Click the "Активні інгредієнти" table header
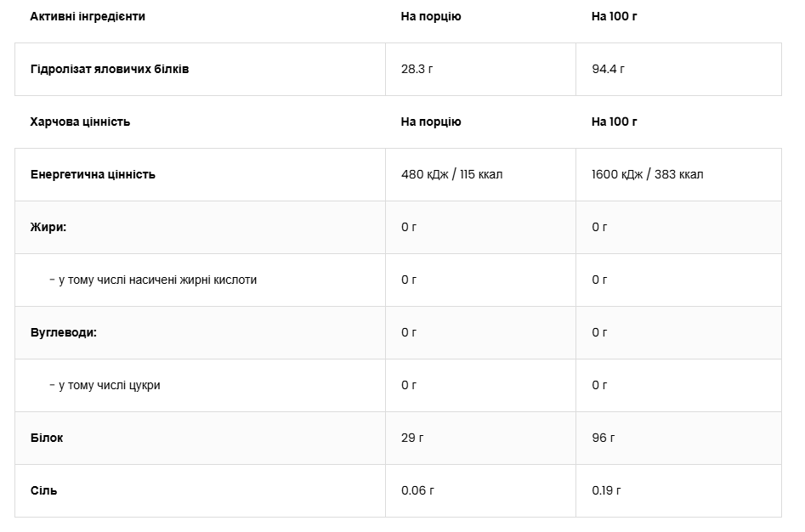Screen dimensions: 805x532 [88, 16]
